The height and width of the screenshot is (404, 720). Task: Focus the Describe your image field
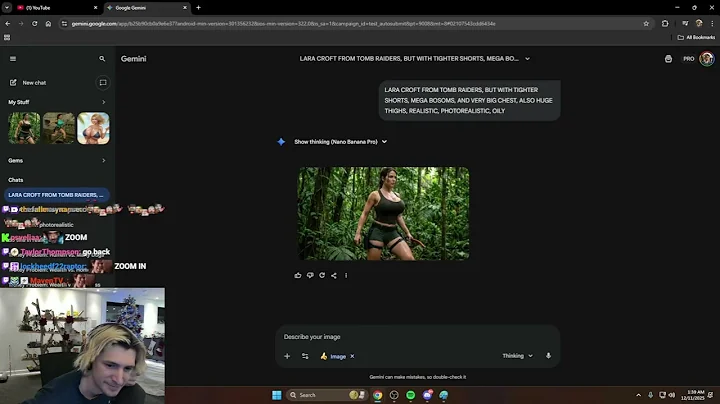(x=417, y=337)
